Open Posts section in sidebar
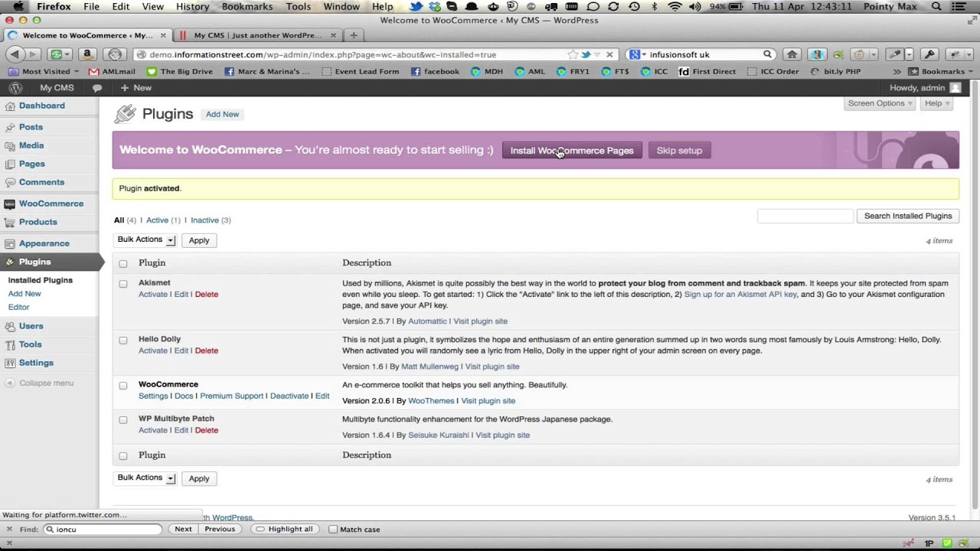Viewport: 980px width, 551px height. click(31, 127)
